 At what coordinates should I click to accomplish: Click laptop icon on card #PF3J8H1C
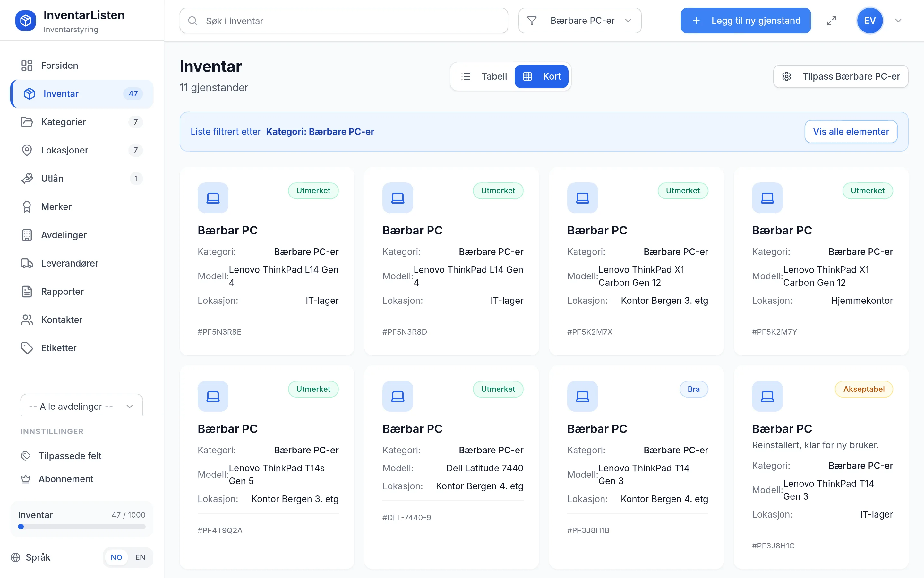767,396
